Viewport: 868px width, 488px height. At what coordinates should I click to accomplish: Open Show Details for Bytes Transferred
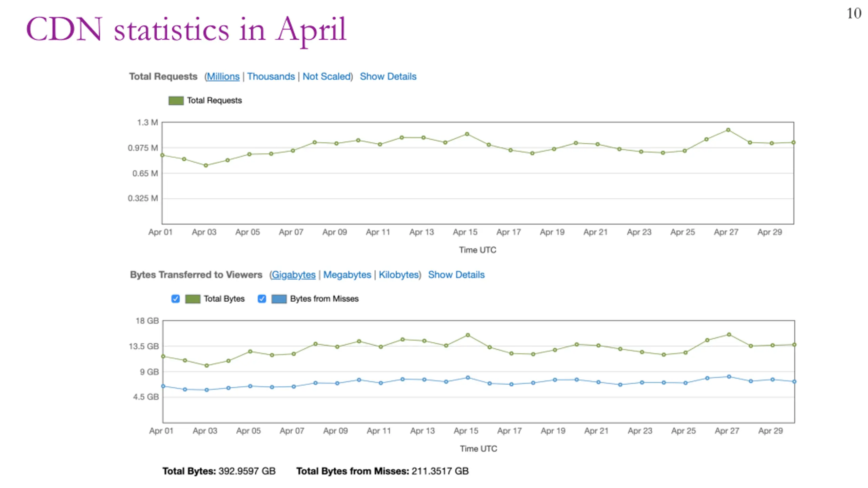(456, 275)
